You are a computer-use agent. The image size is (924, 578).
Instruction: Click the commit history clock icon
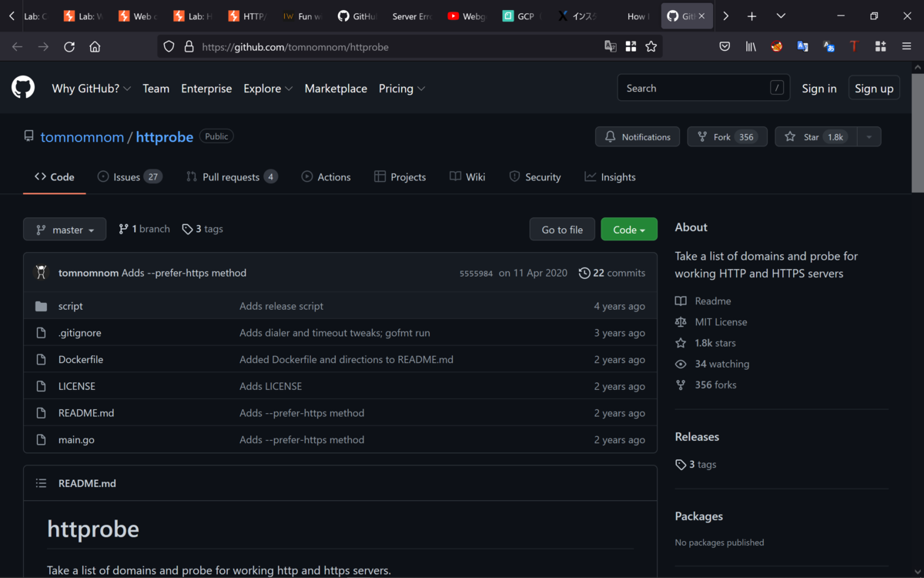coord(584,273)
